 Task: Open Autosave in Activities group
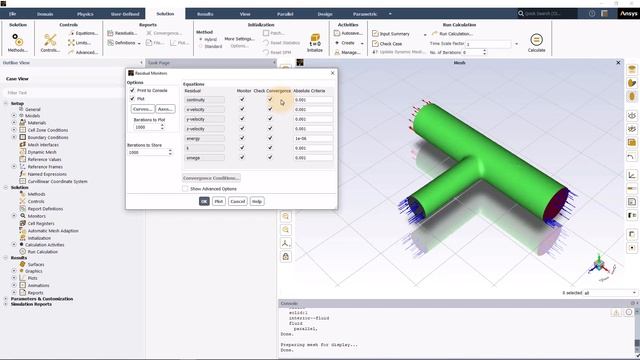[348, 33]
